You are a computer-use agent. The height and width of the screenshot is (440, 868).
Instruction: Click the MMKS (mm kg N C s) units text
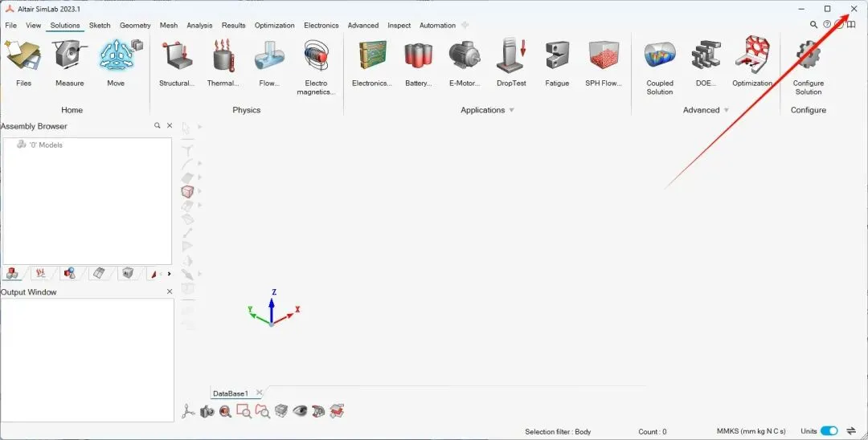point(751,431)
